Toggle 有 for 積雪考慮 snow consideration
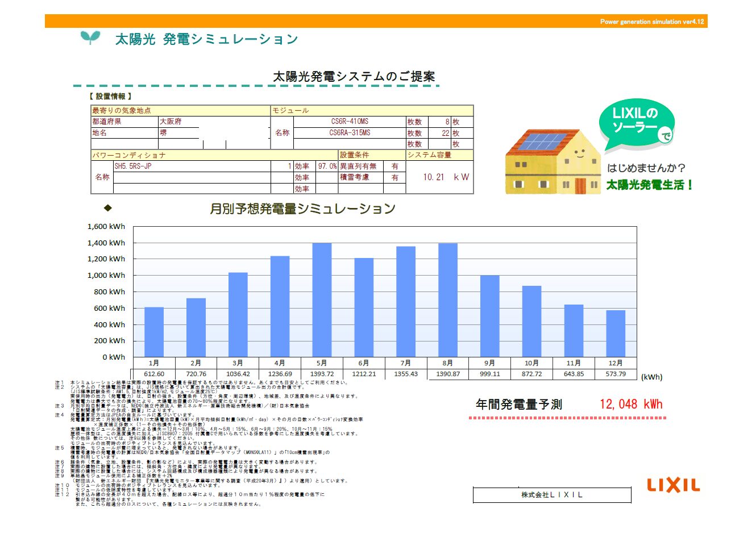Viewport: 756px width, 533px height. (394, 177)
